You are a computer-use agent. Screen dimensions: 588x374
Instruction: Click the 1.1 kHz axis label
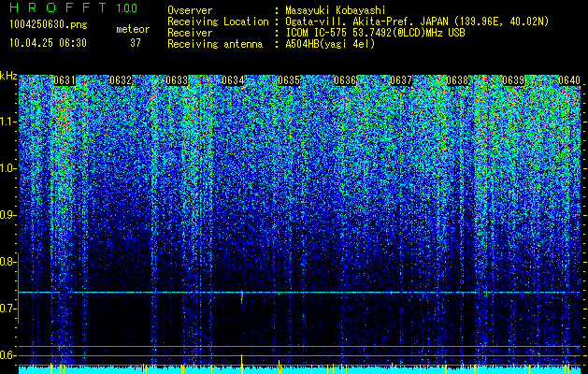(x=8, y=122)
